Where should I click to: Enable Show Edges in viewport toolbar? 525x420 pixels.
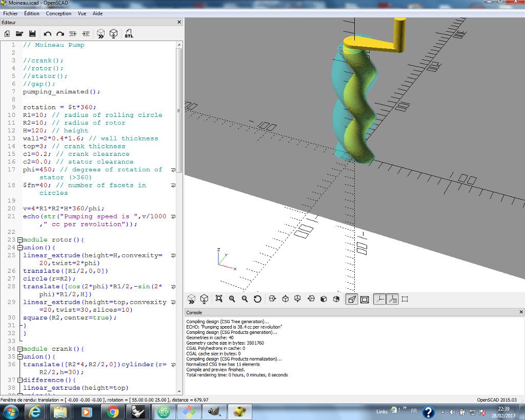click(x=405, y=299)
